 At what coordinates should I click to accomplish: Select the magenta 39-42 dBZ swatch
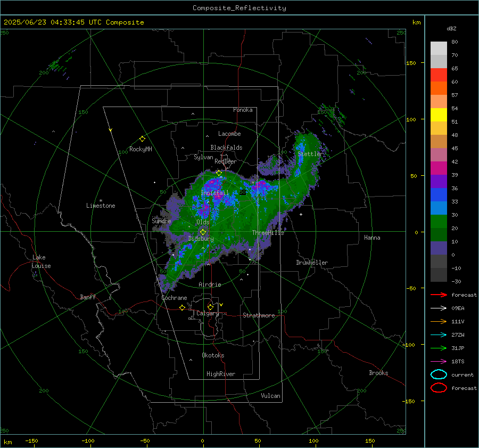[439, 168]
